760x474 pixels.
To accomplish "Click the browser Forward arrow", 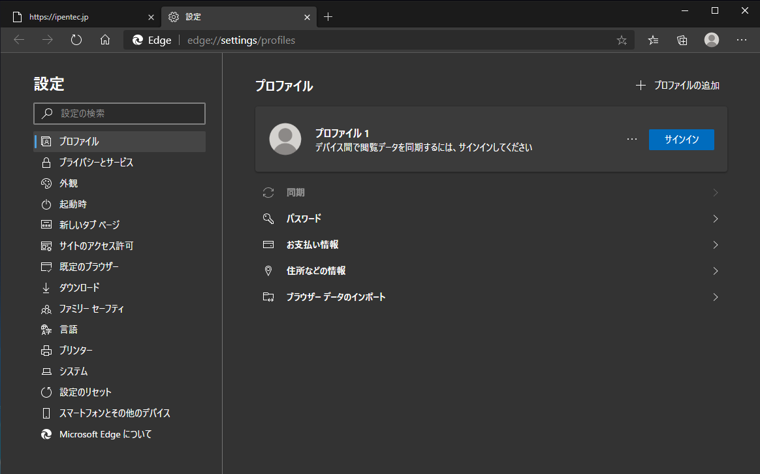I will tap(48, 40).
